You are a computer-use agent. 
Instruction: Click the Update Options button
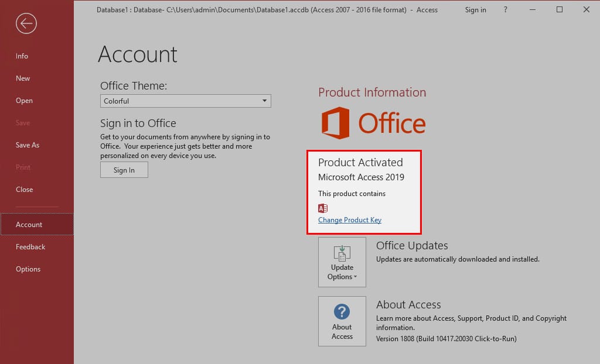(342, 262)
